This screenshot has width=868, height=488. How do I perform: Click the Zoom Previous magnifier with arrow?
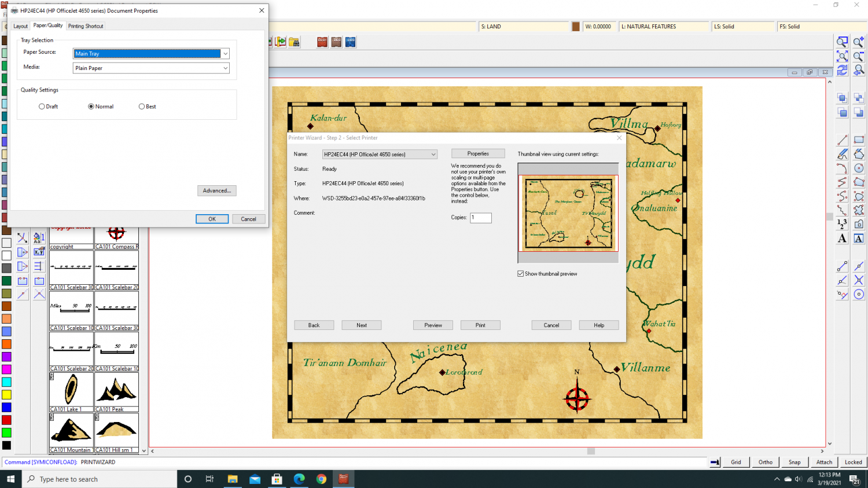[859, 70]
